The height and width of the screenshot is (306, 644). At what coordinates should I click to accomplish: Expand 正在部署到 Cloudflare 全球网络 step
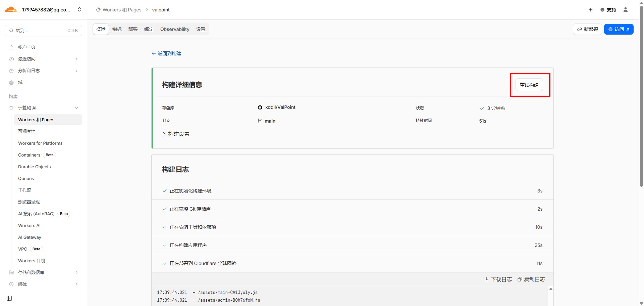pos(353,263)
